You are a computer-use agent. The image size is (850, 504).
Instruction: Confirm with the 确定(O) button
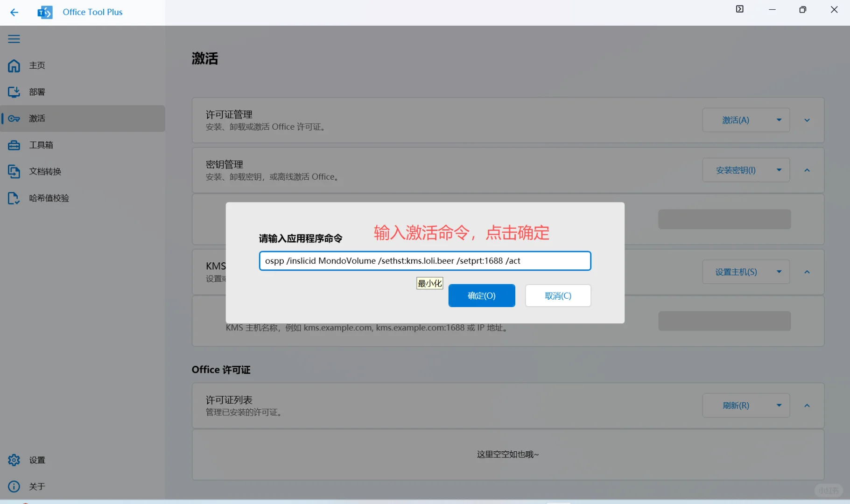481,295
